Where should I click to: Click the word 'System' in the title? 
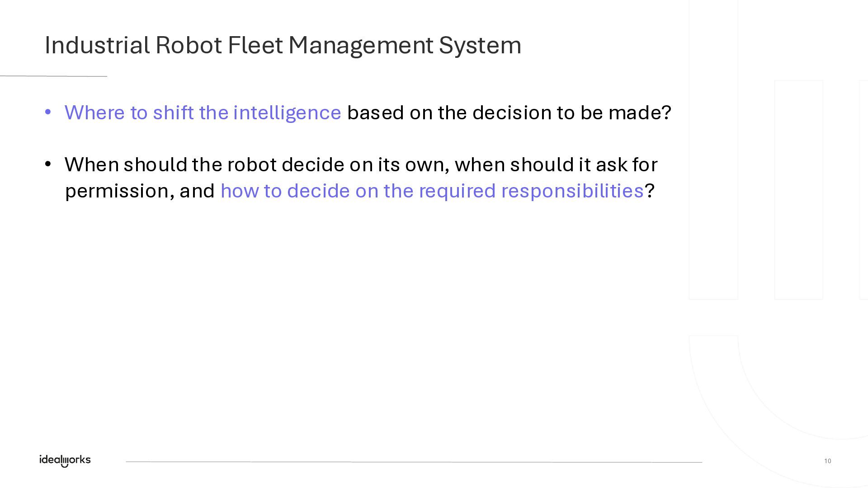point(480,45)
